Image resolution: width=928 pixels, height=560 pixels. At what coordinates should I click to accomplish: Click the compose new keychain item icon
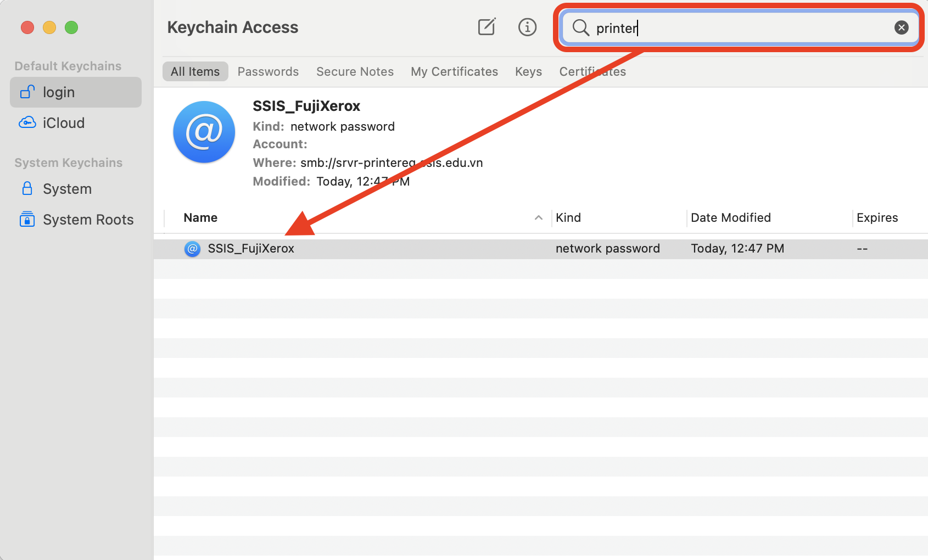tap(487, 27)
